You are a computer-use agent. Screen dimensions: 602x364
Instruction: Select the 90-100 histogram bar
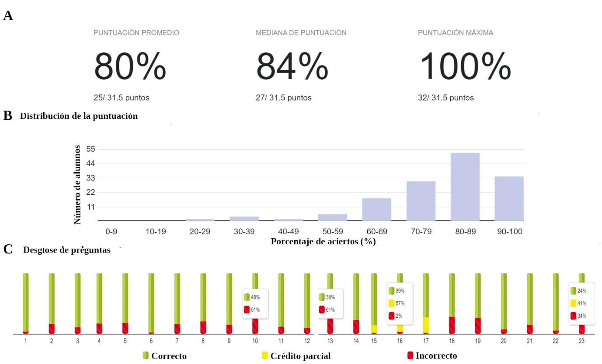click(x=509, y=199)
